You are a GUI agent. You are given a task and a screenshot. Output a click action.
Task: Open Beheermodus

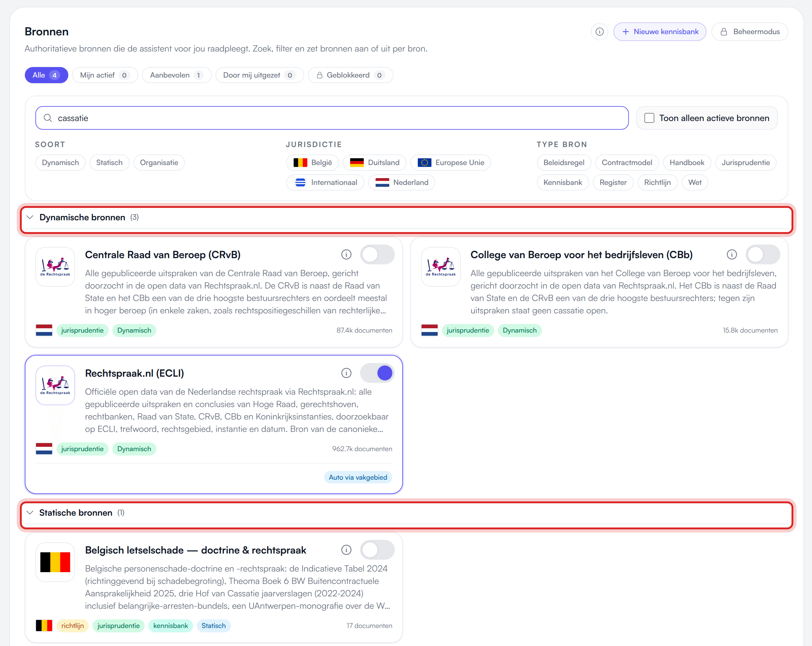click(x=750, y=32)
